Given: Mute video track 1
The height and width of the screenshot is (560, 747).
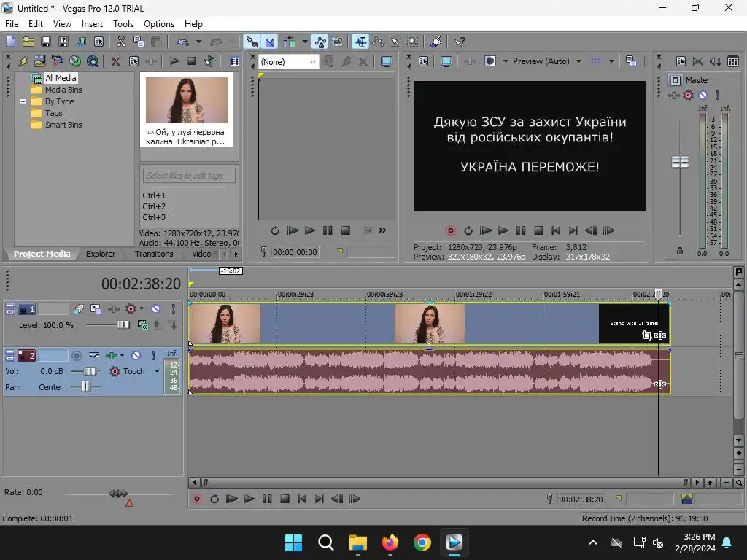Looking at the screenshot, I should click(156, 309).
